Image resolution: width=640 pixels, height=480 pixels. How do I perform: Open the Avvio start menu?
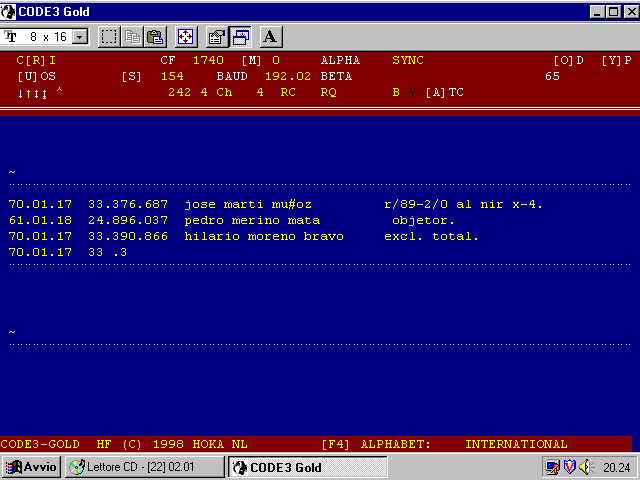click(x=32, y=467)
